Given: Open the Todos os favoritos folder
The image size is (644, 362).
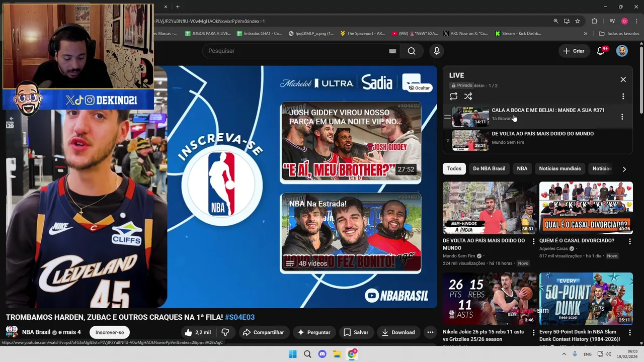Looking at the screenshot, I should click(619, 34).
